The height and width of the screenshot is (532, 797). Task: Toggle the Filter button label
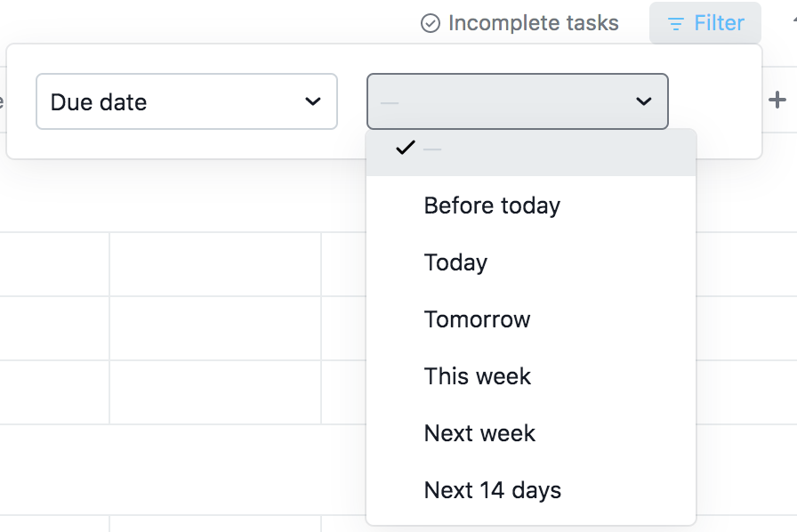tap(719, 23)
